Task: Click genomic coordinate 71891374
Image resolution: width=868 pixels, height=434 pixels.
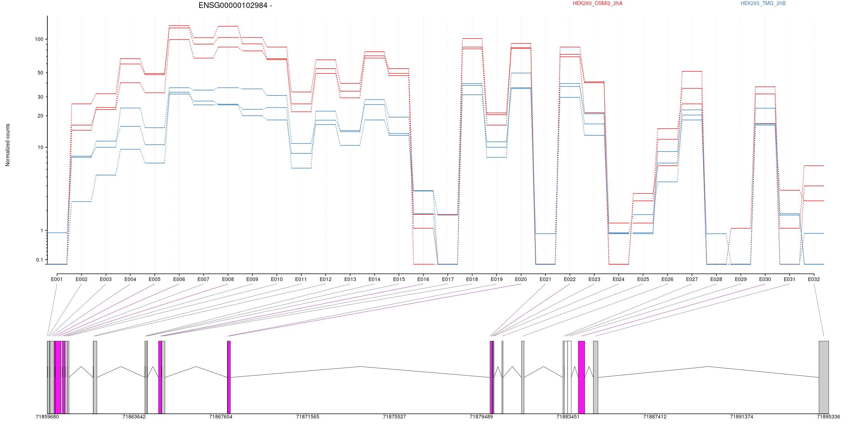Action: 742,417
